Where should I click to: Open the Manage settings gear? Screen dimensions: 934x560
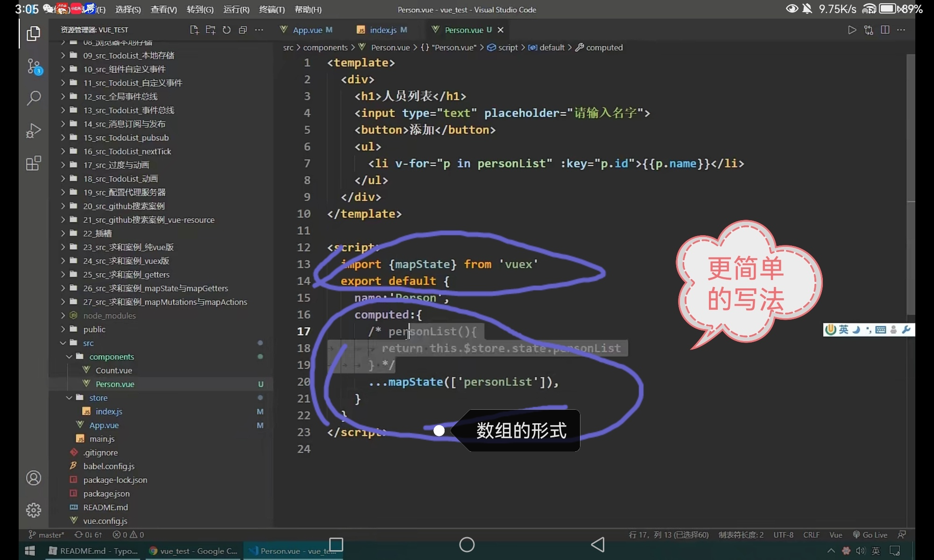click(34, 510)
